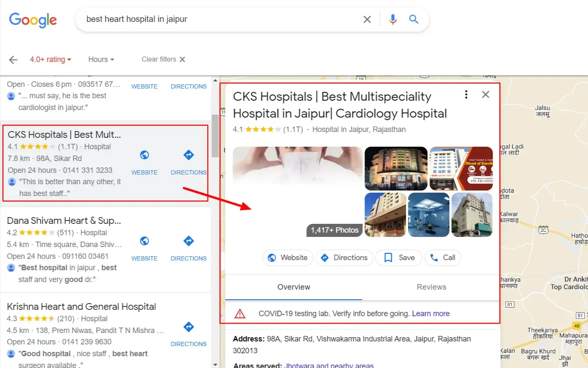588x368 pixels.
Task: Click the Call button
Action: pos(443,258)
